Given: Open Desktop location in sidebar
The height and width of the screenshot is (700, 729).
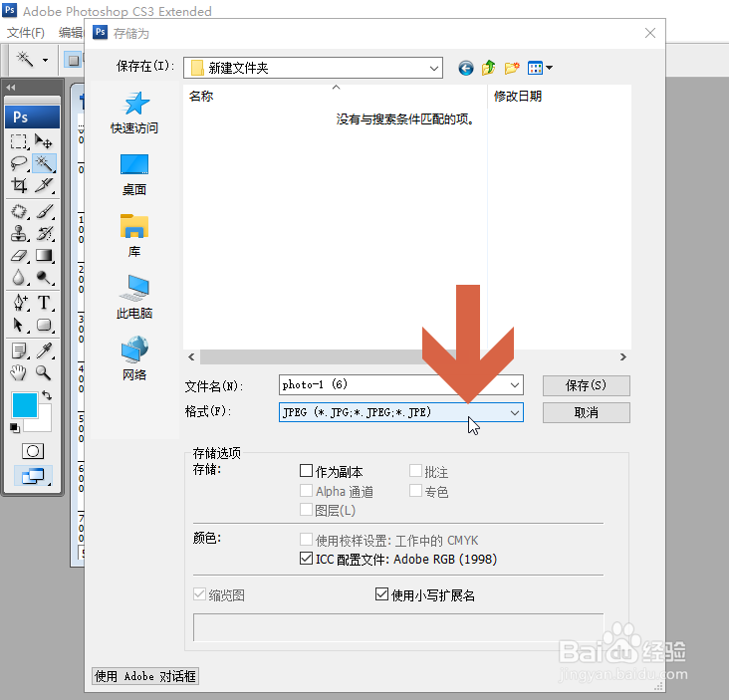Looking at the screenshot, I should [134, 175].
